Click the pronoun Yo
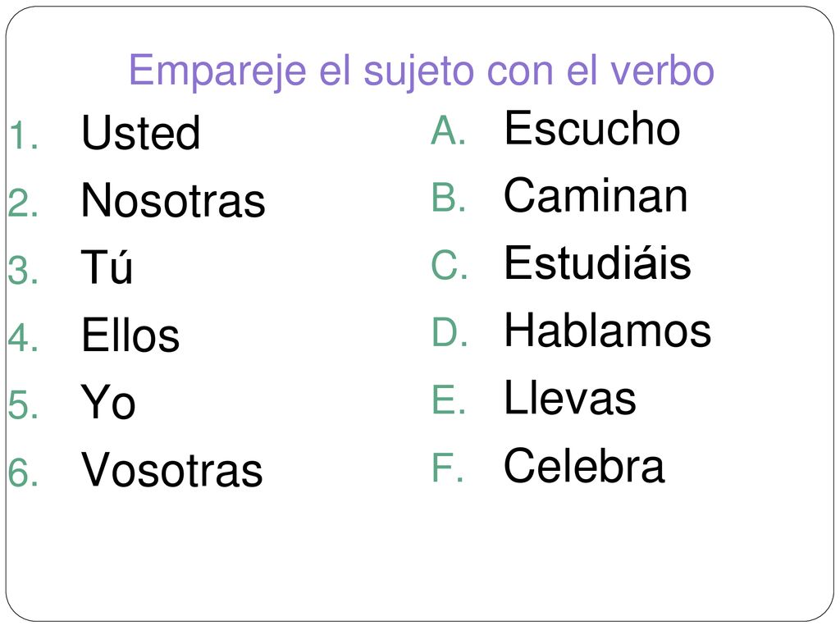Viewport: 840px width, 630px height. 108,403
